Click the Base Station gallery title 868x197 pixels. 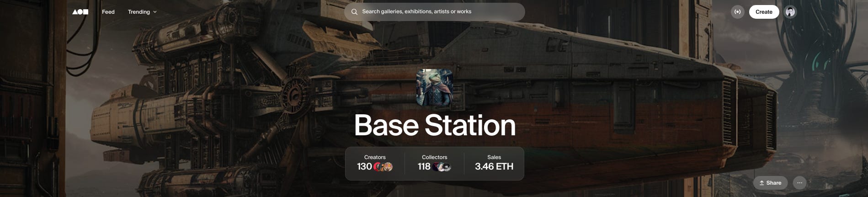pyautogui.click(x=435, y=125)
